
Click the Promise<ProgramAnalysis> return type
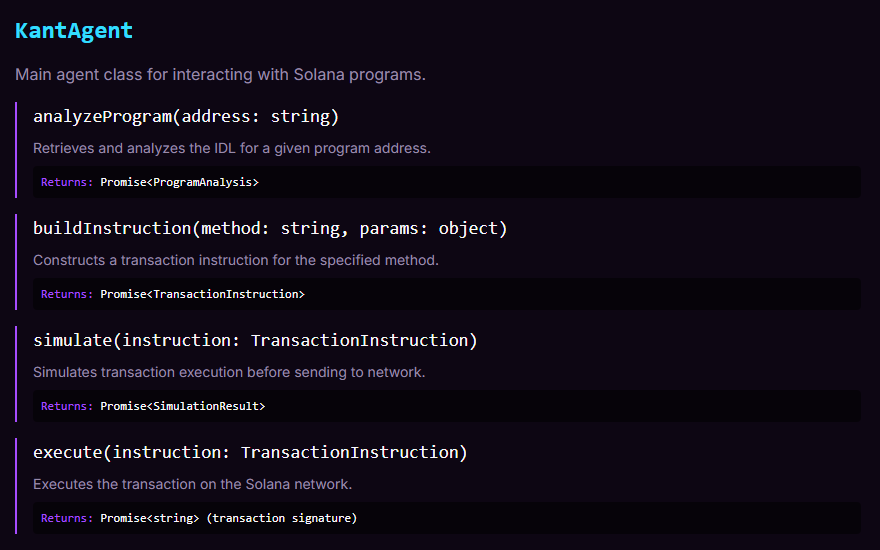[179, 182]
